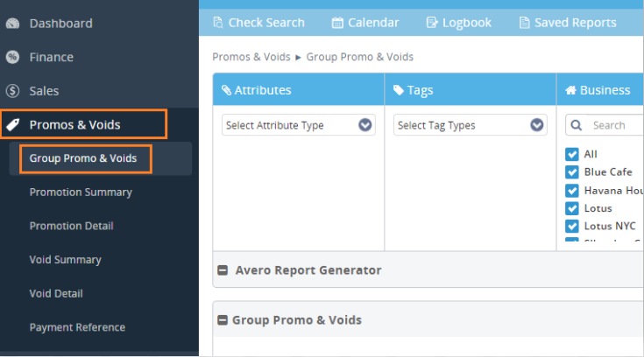Toggle the Blue Cafe checkbox
The image size is (644, 357).
click(572, 172)
